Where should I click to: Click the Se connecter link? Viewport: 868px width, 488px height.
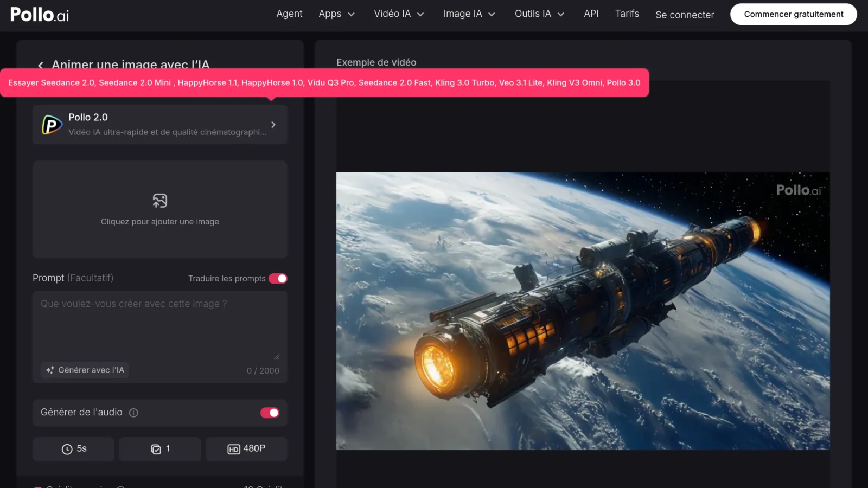(685, 15)
